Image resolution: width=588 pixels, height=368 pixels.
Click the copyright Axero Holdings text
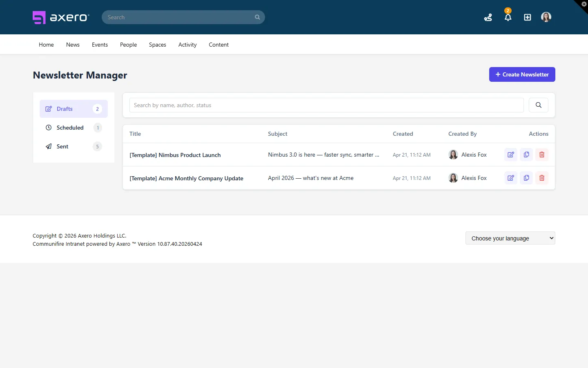[x=80, y=236]
